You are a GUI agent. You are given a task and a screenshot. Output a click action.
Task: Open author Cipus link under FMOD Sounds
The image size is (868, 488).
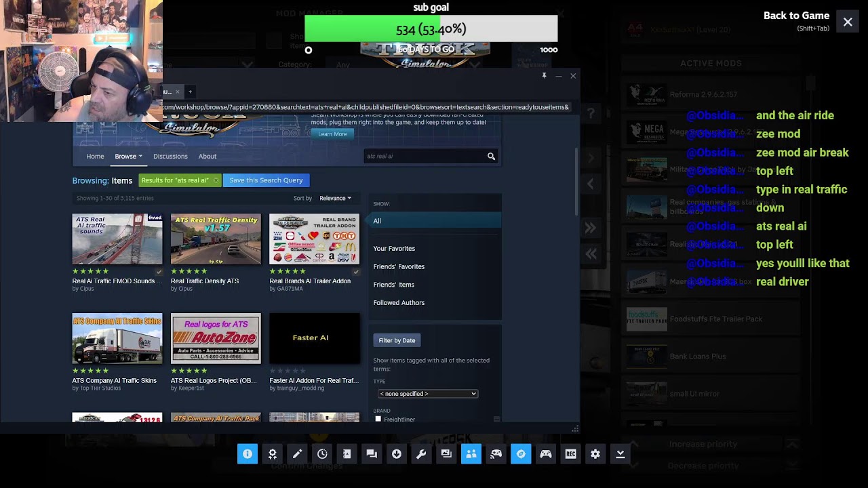pos(88,289)
